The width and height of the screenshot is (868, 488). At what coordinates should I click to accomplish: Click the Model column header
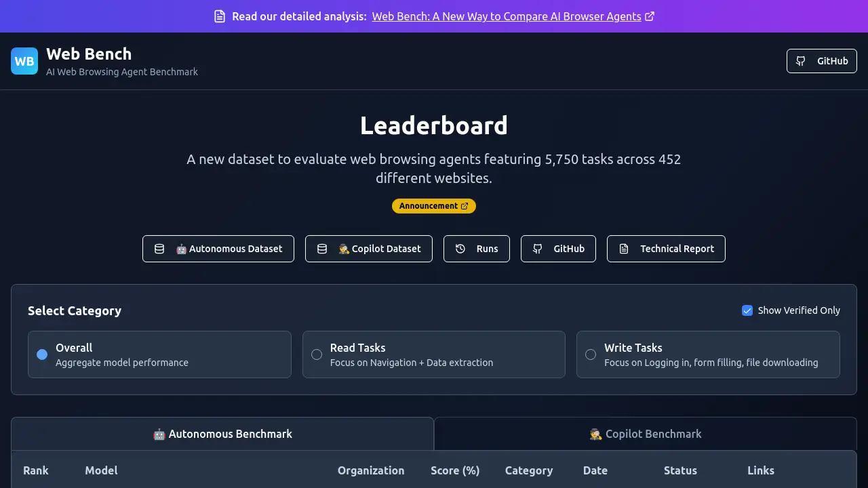coord(101,470)
